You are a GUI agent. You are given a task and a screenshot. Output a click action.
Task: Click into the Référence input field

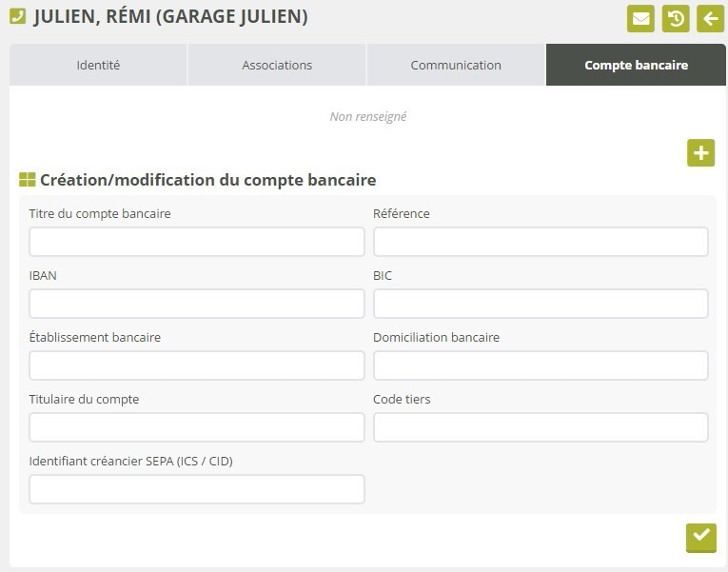541,242
